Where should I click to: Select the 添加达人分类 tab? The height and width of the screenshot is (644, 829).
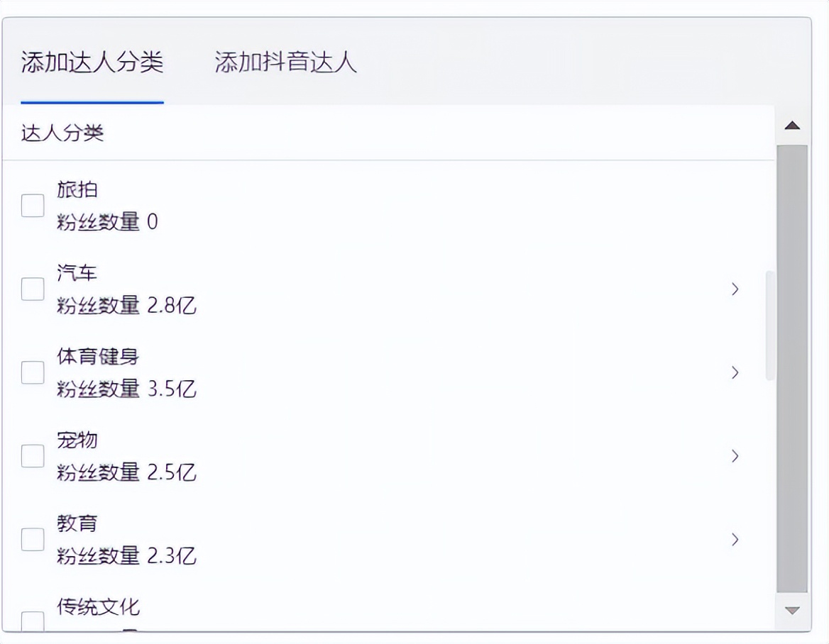coord(91,62)
